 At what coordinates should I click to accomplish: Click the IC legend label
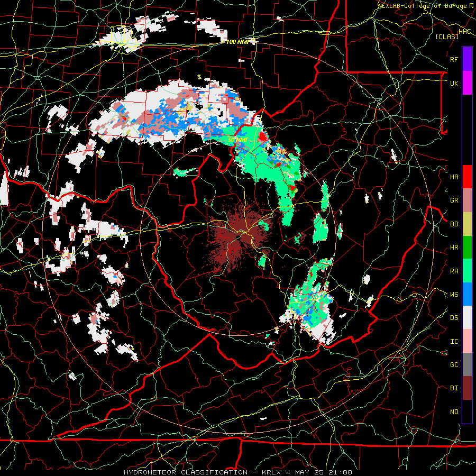[x=454, y=342]
